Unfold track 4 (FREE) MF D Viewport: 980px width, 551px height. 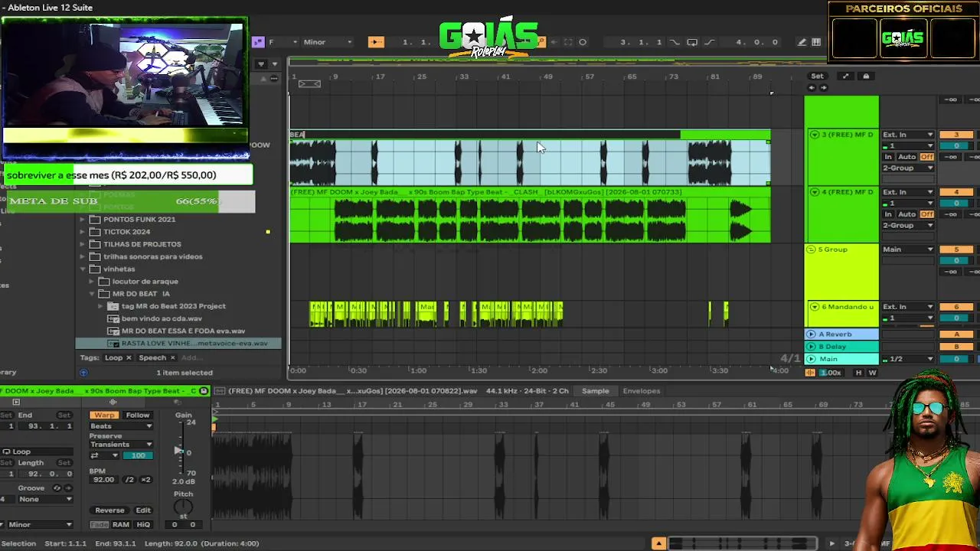[x=814, y=192]
